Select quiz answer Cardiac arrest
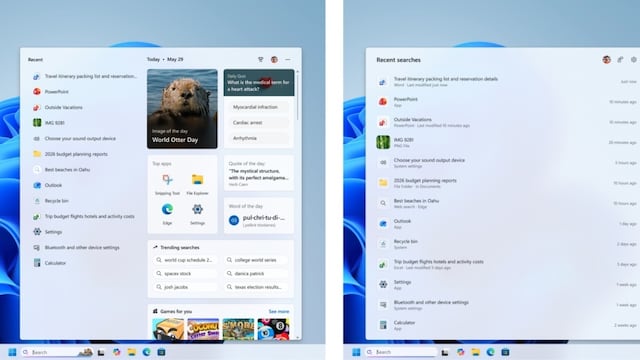The height and width of the screenshot is (360, 640). point(259,122)
